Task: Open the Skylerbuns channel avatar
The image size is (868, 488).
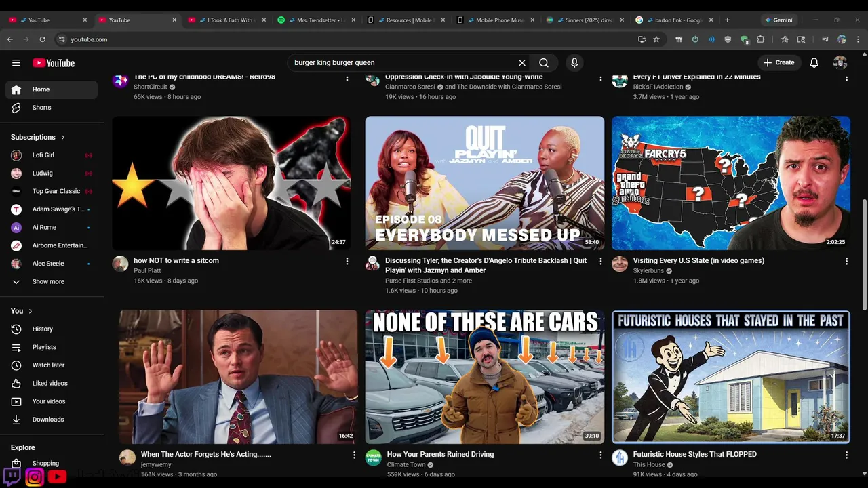Action: (620, 264)
